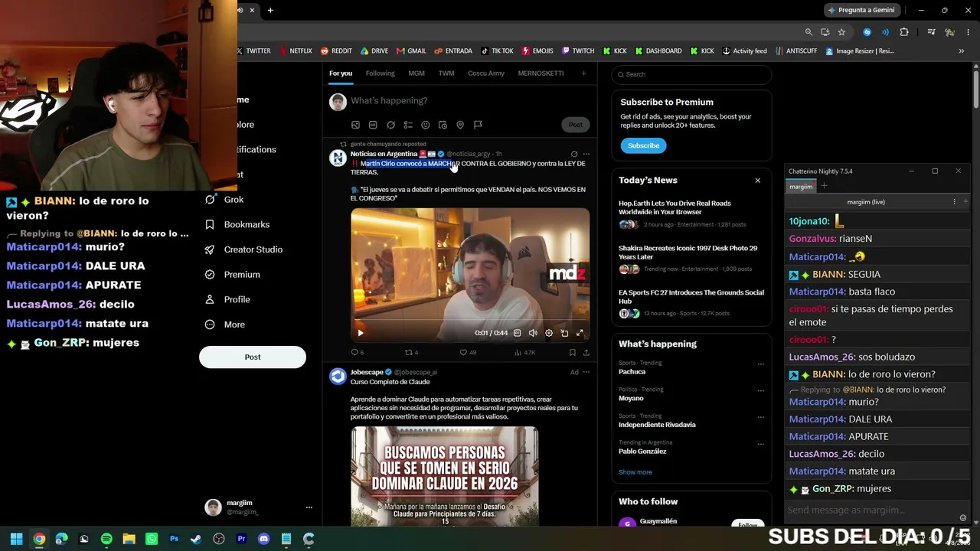
Task: Schedule the post with calendar icon
Action: pyautogui.click(x=443, y=125)
